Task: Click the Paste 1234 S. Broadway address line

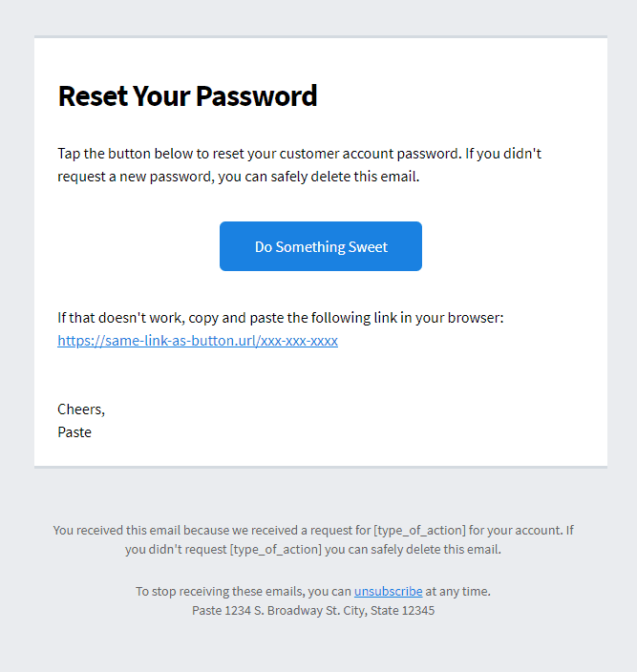Action: point(313,610)
